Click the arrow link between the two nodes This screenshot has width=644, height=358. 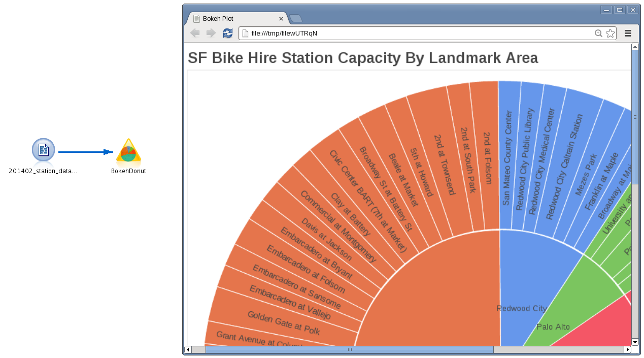(85, 152)
